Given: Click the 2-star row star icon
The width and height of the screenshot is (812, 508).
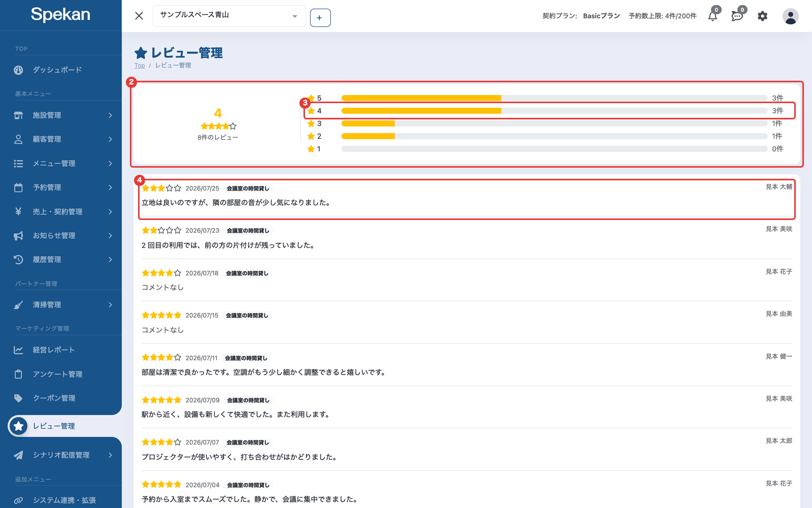Looking at the screenshot, I should 311,136.
